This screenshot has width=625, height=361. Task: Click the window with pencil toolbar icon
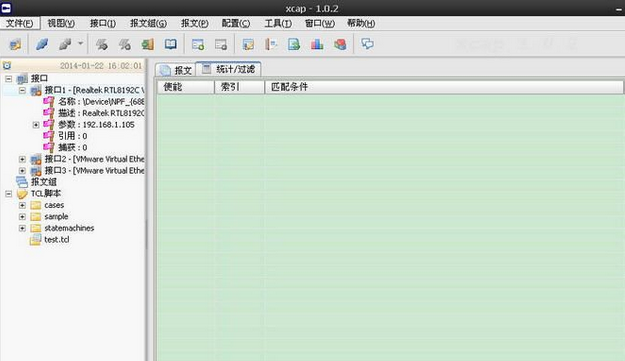[248, 44]
